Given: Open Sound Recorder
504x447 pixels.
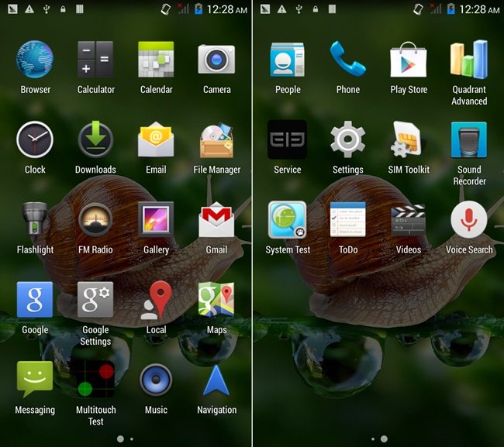Looking at the screenshot, I should pyautogui.click(x=468, y=139).
